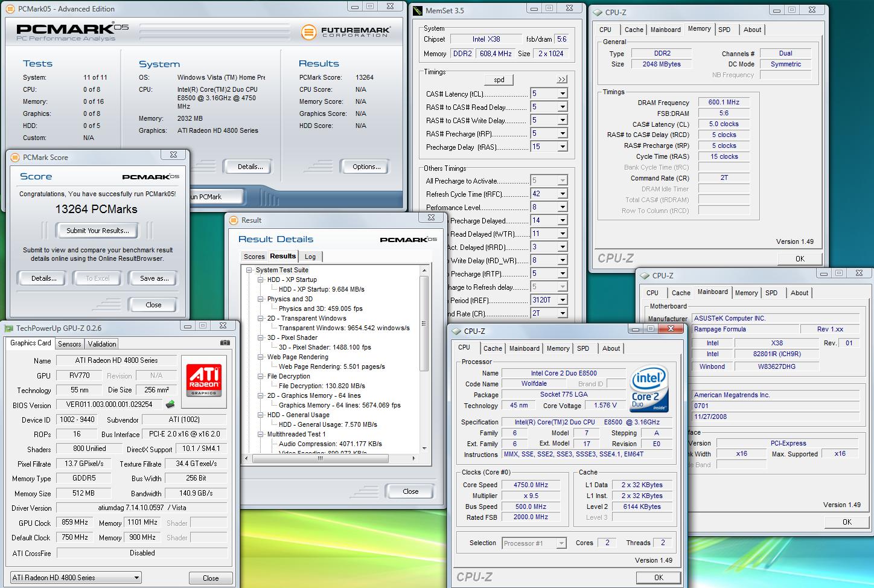Image resolution: width=874 pixels, height=588 pixels.
Task: Open the Refresh Cycle Time (tRFC) dropdown
Action: pyautogui.click(x=562, y=194)
